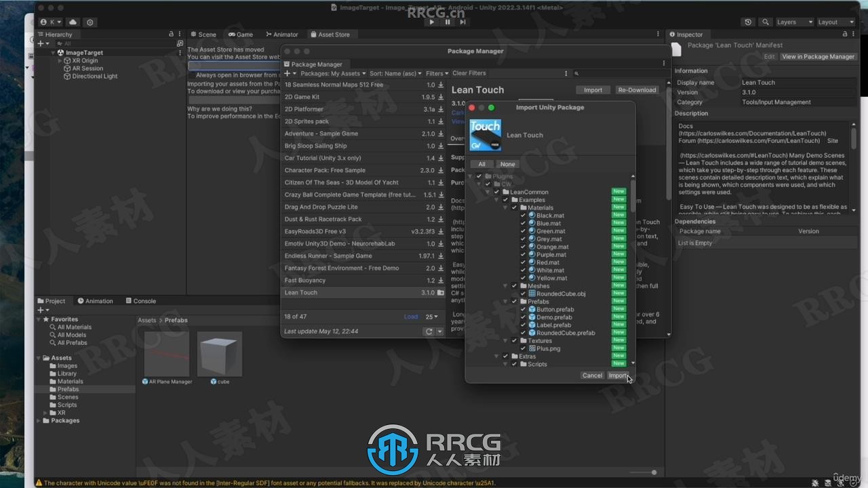The width and height of the screenshot is (868, 488).
Task: Open the 25 items per load dropdown
Action: pyautogui.click(x=431, y=317)
